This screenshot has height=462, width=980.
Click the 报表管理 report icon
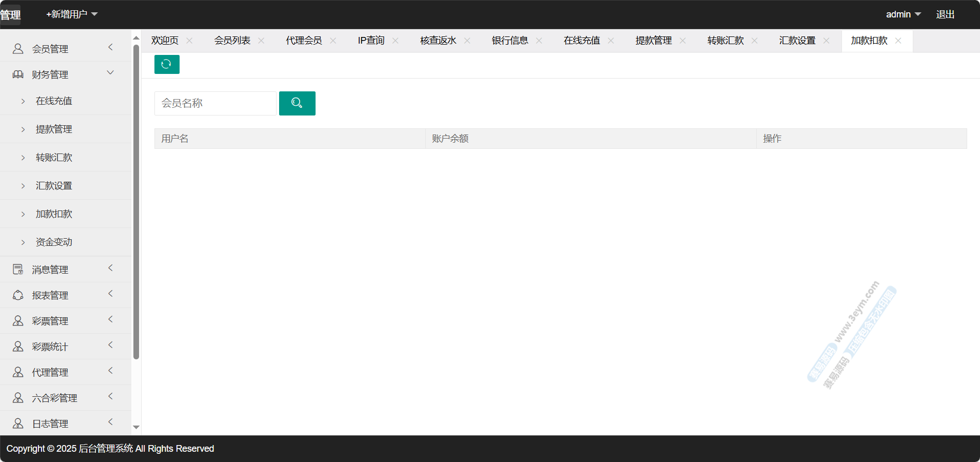[x=18, y=295]
